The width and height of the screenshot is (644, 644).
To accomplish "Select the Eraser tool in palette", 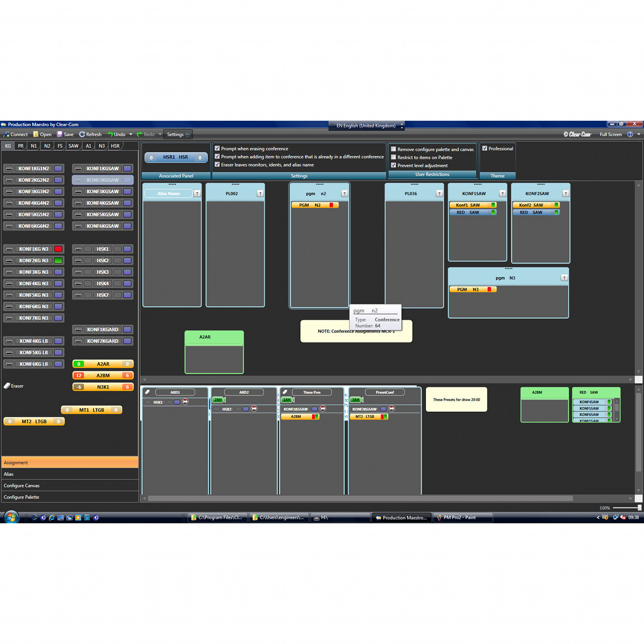I will [x=14, y=386].
